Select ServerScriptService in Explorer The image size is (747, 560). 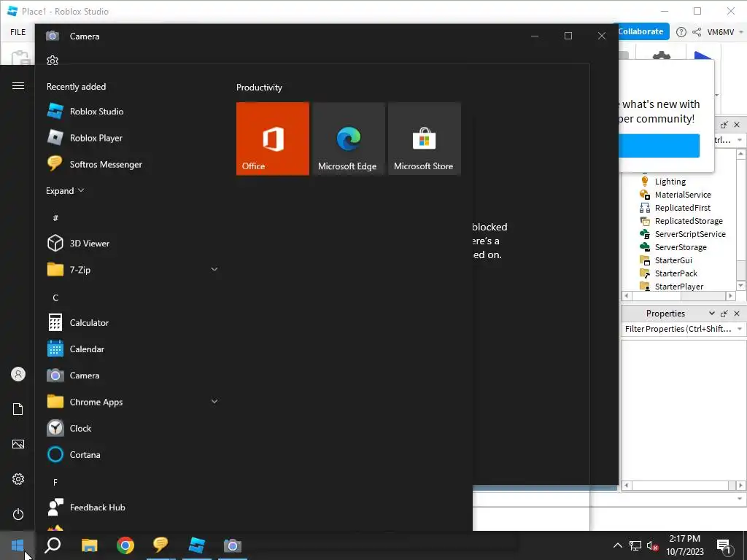[x=690, y=234]
